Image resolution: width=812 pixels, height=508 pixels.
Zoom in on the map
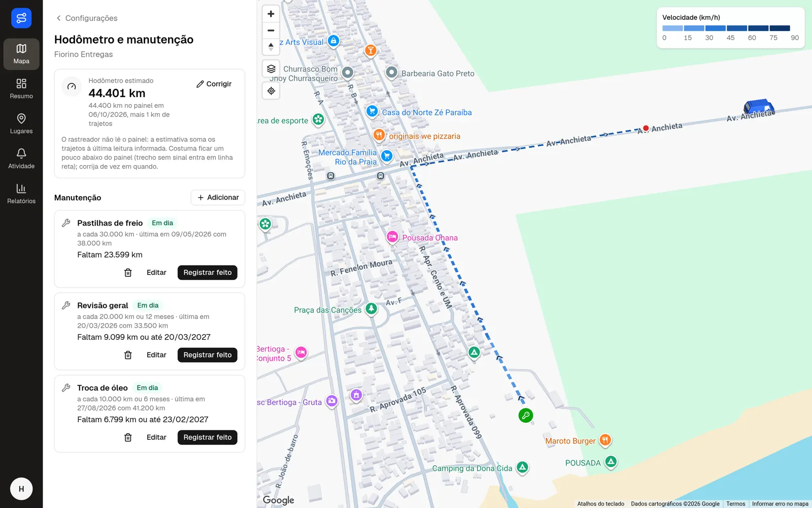[271, 14]
